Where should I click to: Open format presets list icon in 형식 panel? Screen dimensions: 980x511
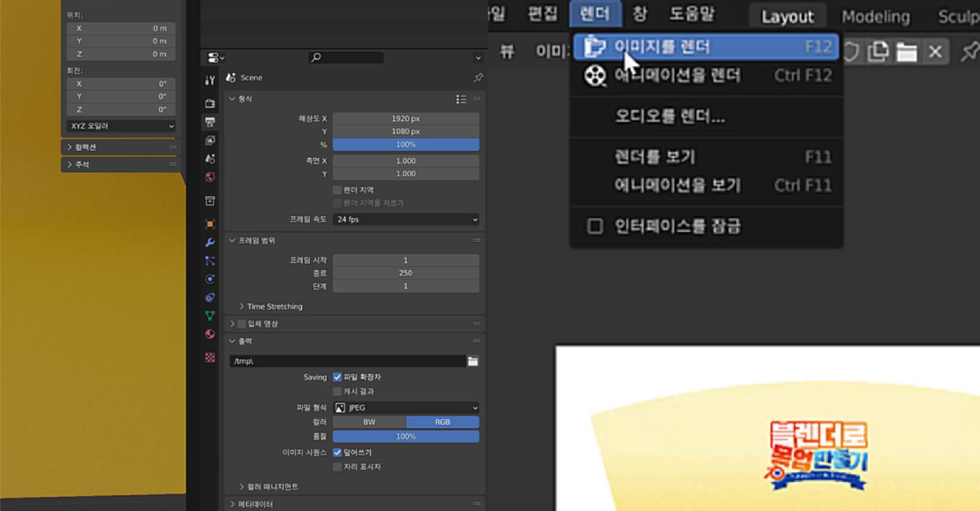[461, 99]
